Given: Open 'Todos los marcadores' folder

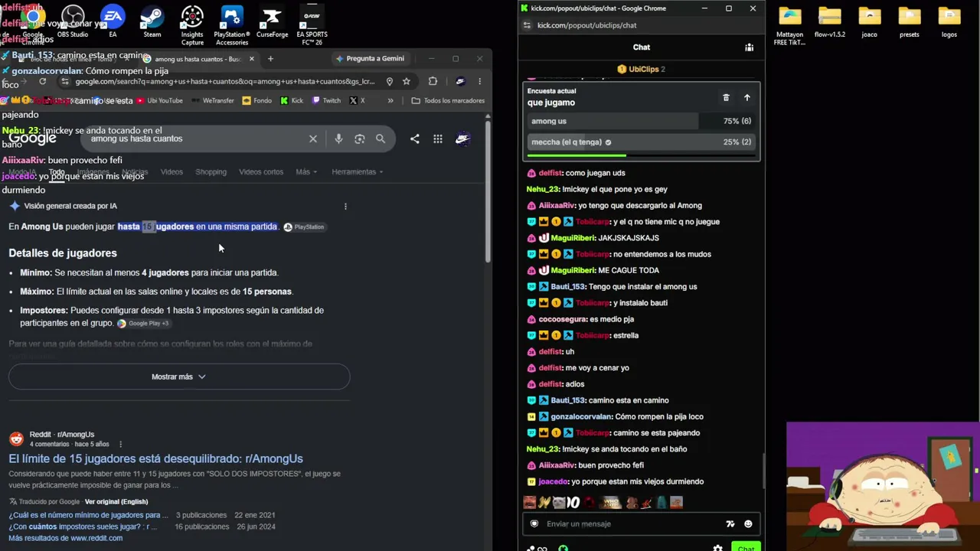Looking at the screenshot, I should click(x=448, y=100).
